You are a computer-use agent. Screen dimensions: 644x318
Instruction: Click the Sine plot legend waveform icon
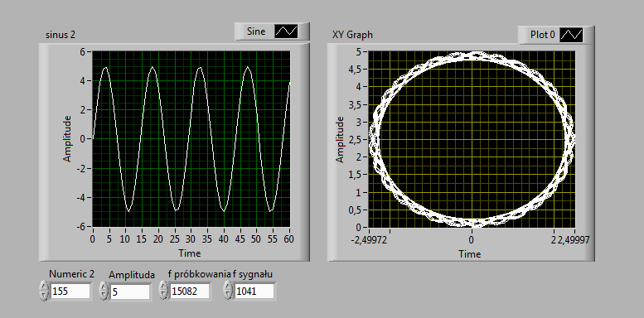click(286, 31)
